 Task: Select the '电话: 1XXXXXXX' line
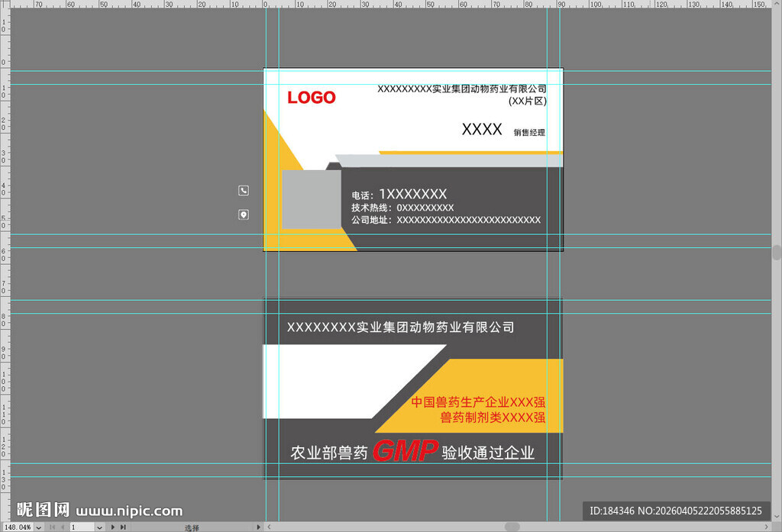click(399, 194)
